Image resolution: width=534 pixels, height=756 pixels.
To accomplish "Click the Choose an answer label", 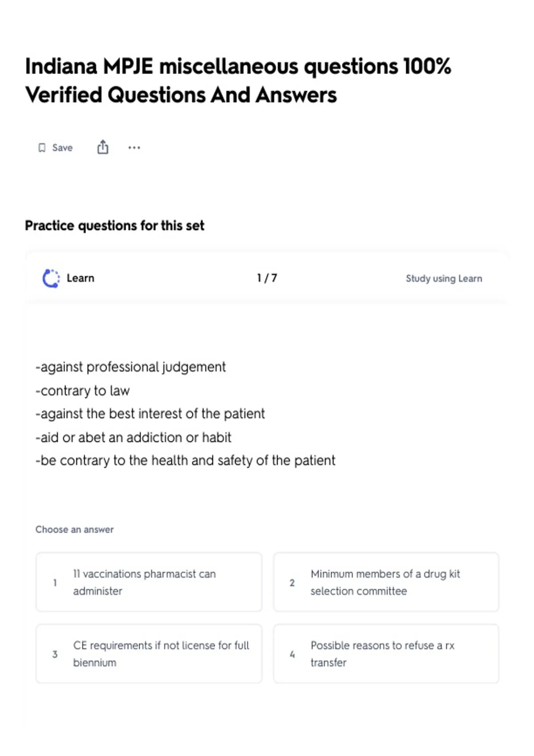I will [75, 530].
